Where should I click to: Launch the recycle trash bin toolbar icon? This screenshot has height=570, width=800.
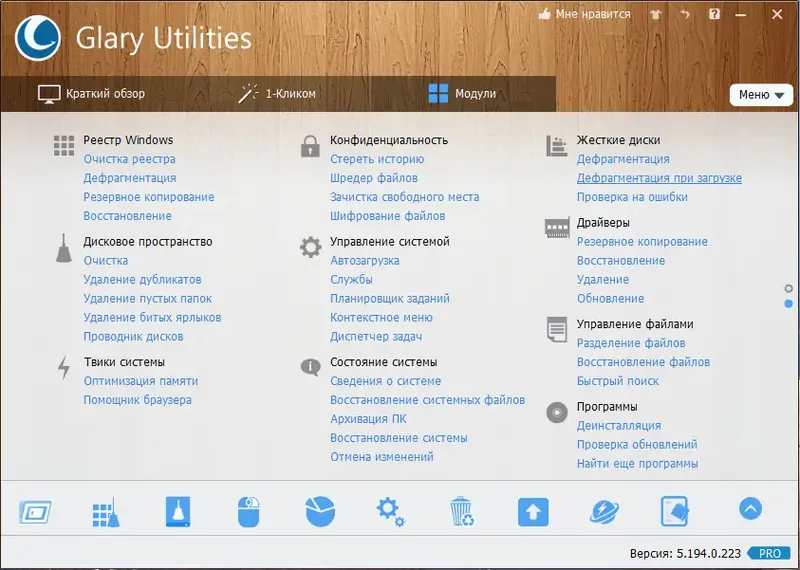462,511
